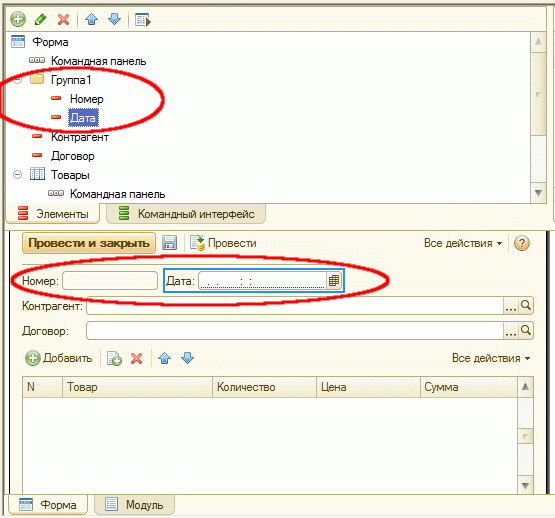Move element up with blue arrow
This screenshot has width=555, height=518.
point(92,19)
